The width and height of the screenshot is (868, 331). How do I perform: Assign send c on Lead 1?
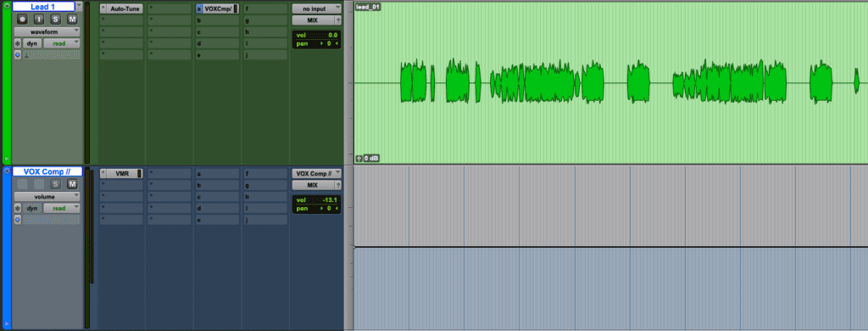click(217, 32)
